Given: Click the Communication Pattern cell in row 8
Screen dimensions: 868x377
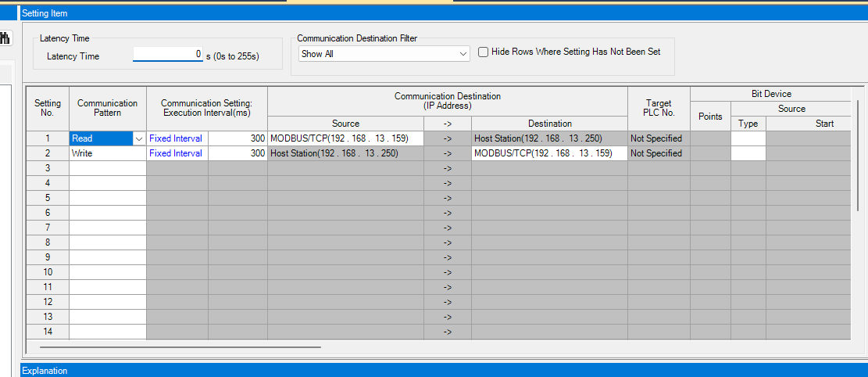Looking at the screenshot, I should click(x=107, y=242).
